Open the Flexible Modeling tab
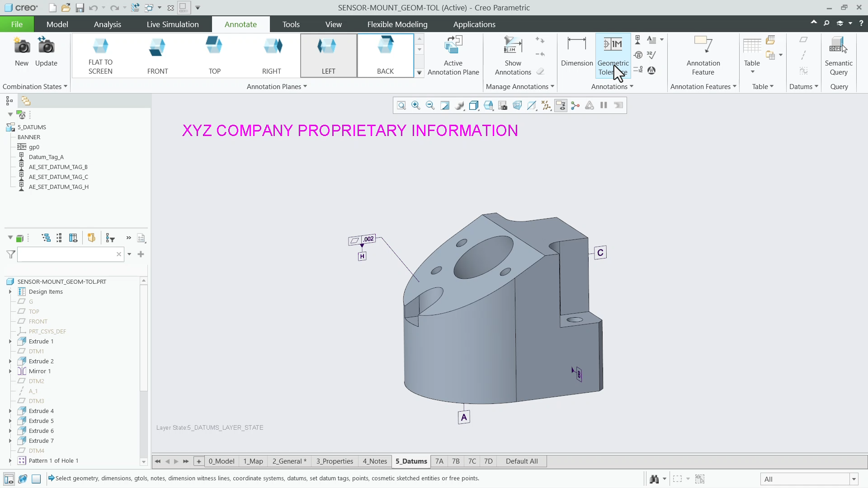Screen dimensions: 868x488 pyautogui.click(x=397, y=24)
